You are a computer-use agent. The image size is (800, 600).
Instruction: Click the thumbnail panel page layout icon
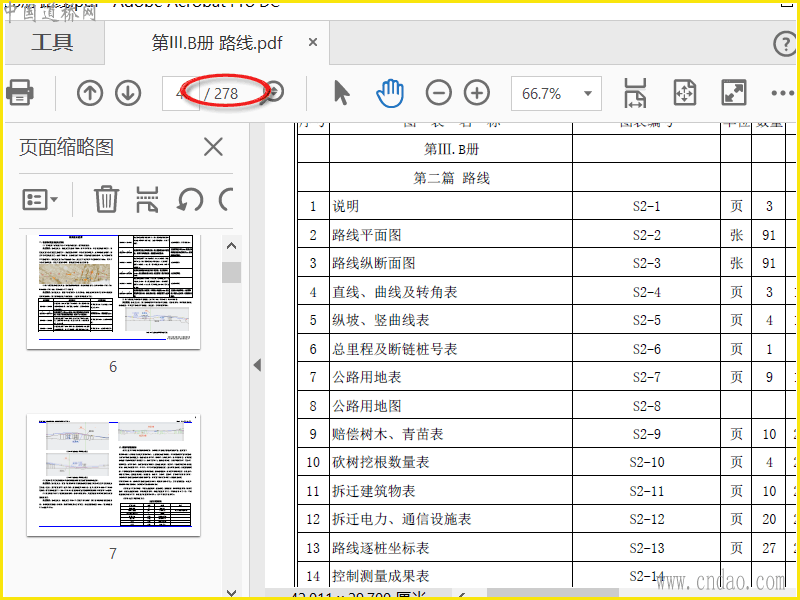tap(147, 199)
